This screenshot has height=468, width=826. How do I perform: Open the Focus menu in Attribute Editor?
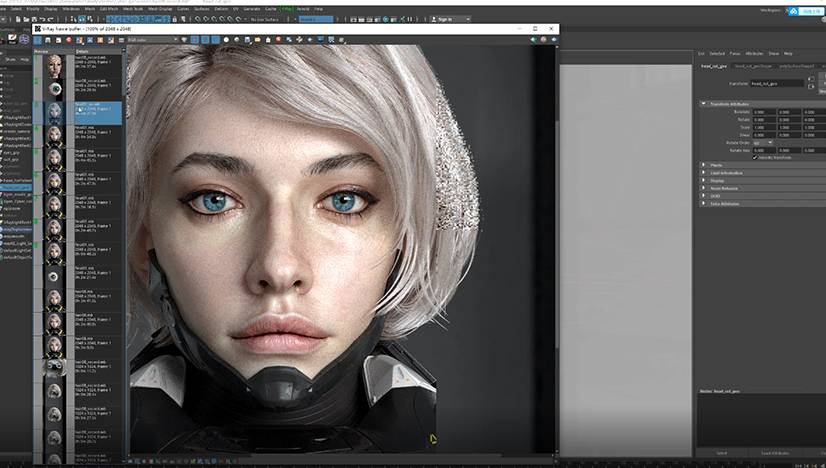735,54
